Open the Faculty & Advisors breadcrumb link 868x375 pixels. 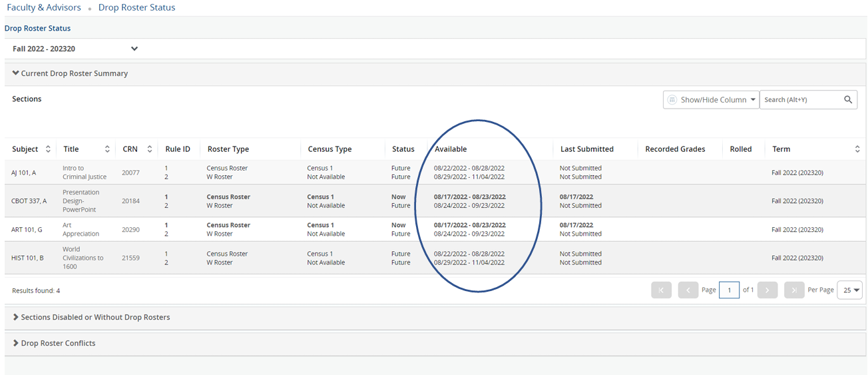point(44,8)
